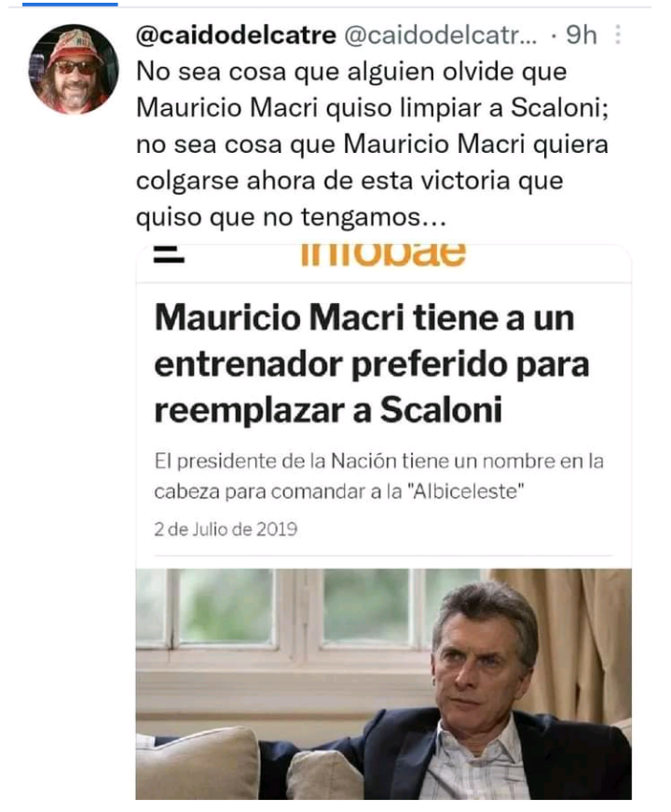The width and height of the screenshot is (671, 812).
Task: Click the tweet's last line 'quiso que no tengamos…'
Action: (291, 216)
